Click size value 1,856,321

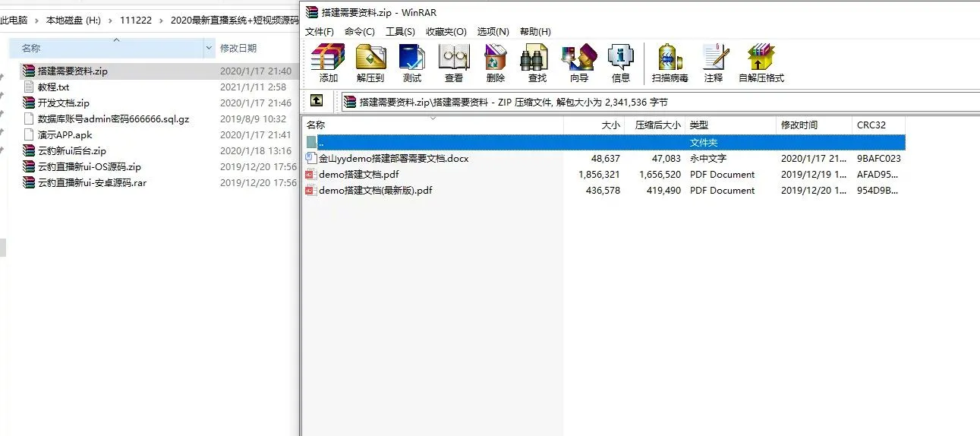coord(599,174)
